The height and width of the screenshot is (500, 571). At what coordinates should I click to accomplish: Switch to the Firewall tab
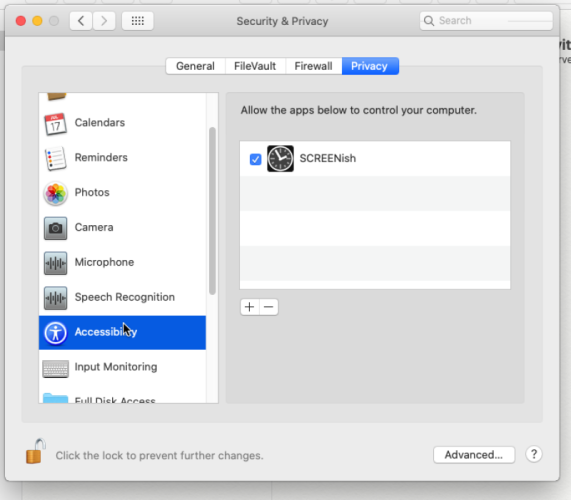click(313, 66)
